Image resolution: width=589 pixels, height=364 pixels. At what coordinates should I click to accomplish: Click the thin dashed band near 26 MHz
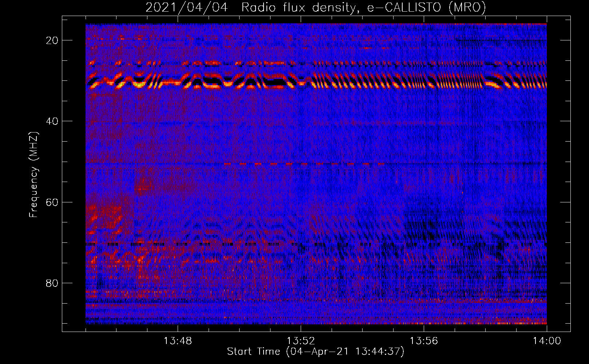pos(316,64)
